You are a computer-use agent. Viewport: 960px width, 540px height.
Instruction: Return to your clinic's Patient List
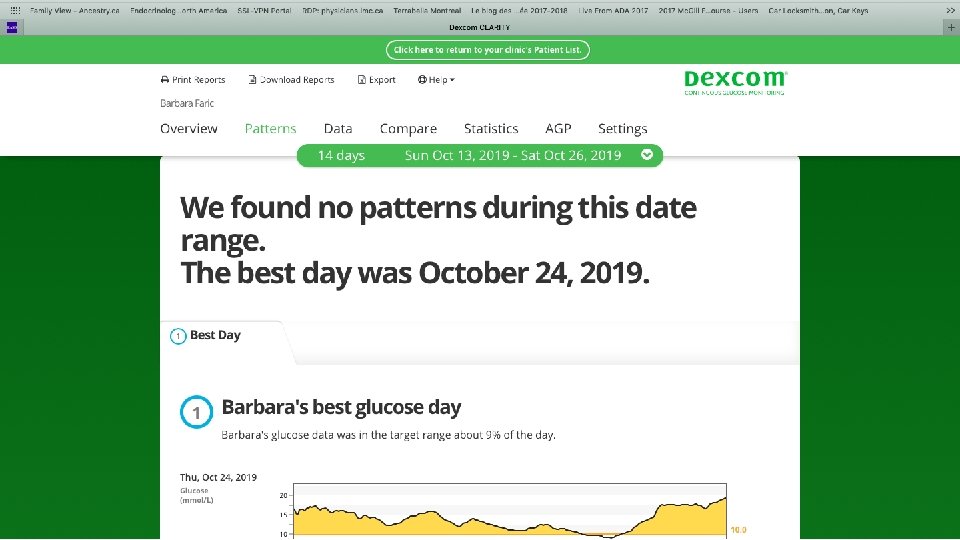tap(488, 50)
